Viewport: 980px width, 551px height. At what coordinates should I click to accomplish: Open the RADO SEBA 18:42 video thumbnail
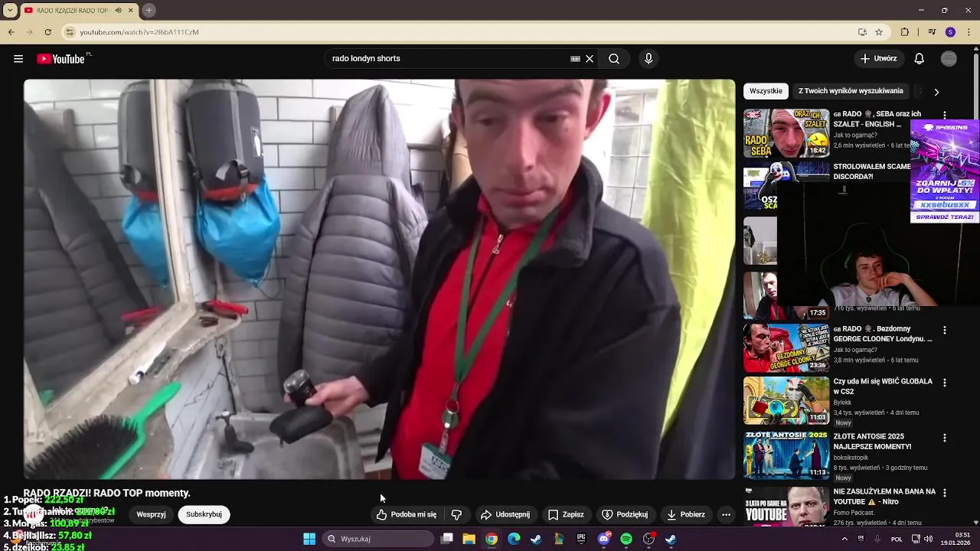pyautogui.click(x=786, y=133)
